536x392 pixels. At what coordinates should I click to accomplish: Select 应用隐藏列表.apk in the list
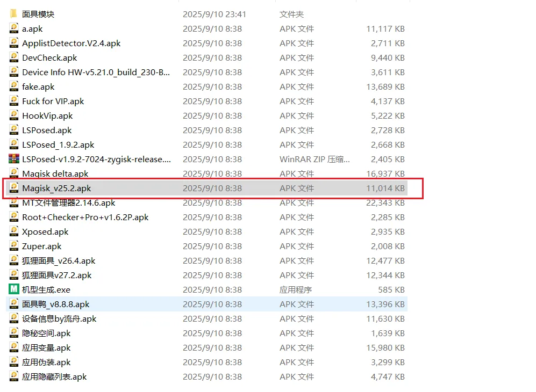pos(54,376)
